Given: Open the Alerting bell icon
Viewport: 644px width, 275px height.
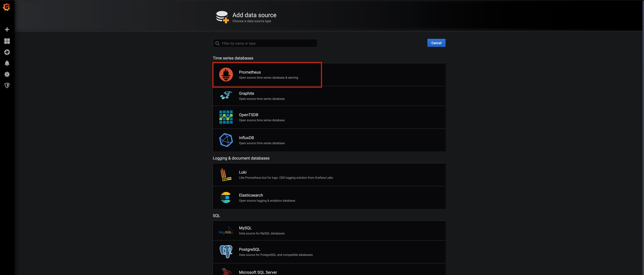Looking at the screenshot, I should pos(7,63).
